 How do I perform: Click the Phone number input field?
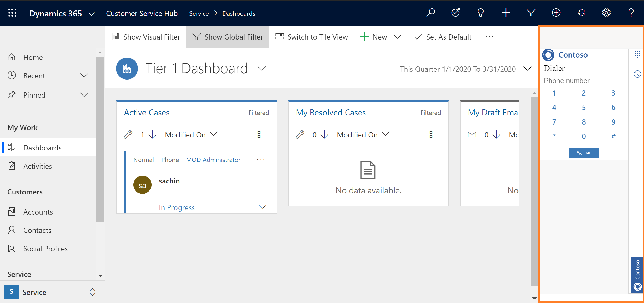tap(584, 81)
